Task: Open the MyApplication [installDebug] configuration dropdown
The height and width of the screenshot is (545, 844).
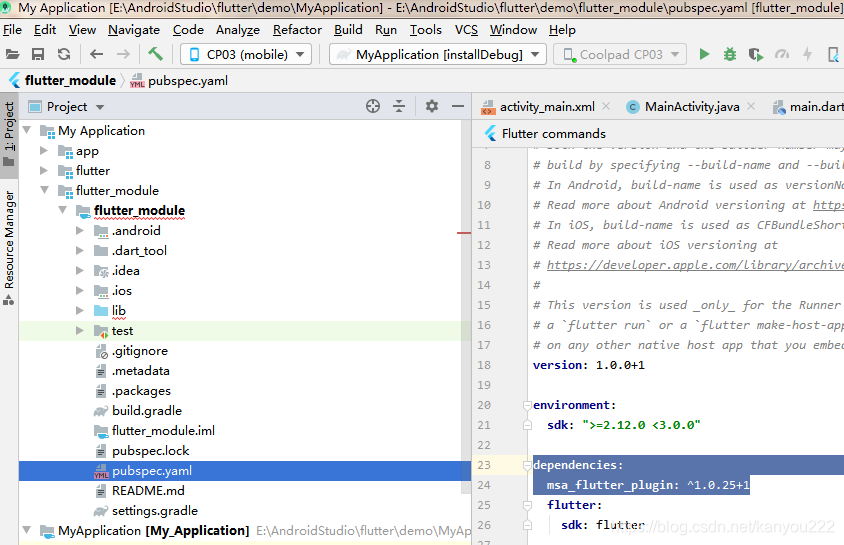Action: (x=438, y=54)
